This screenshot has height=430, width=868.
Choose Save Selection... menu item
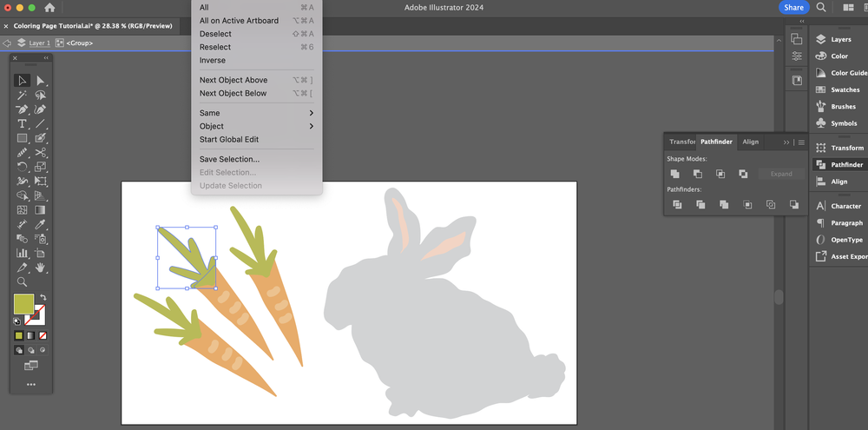(257, 159)
